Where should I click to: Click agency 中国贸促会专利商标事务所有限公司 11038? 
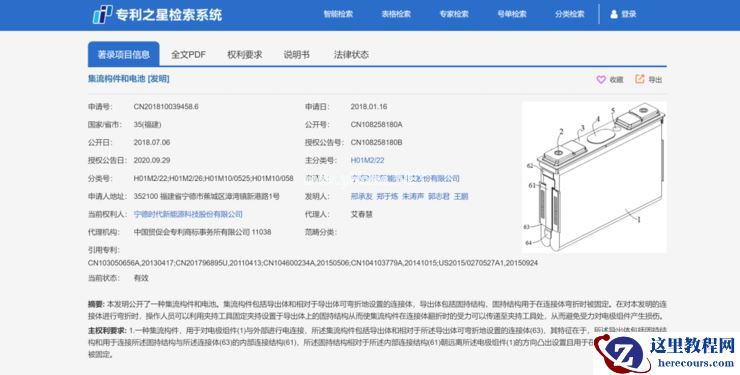coord(202,232)
